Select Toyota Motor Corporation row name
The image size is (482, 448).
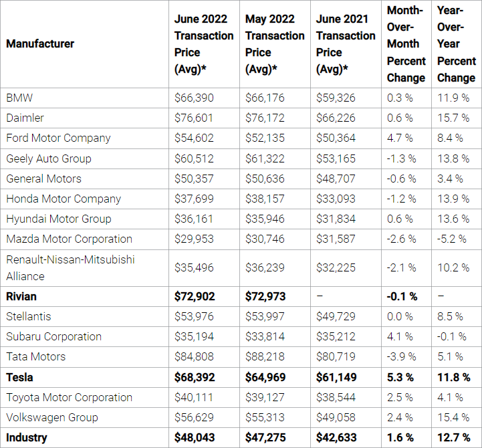[x=61, y=398]
